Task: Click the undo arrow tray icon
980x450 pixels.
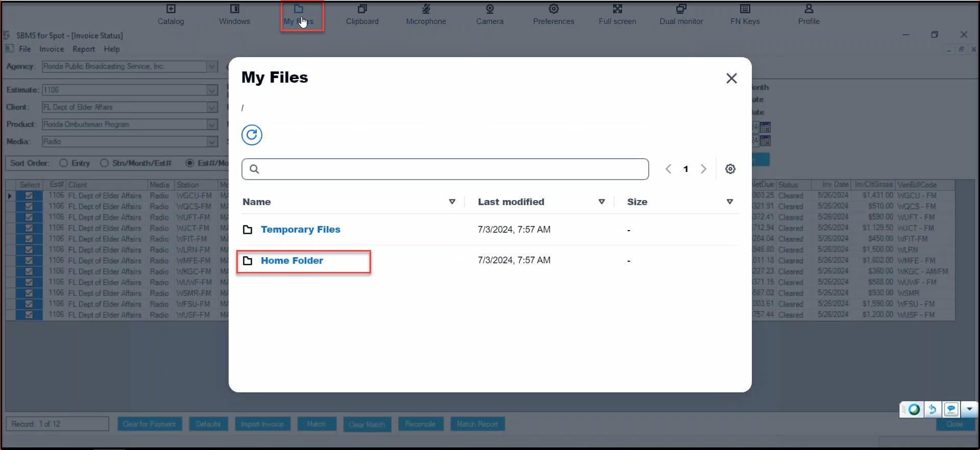Action: 933,409
